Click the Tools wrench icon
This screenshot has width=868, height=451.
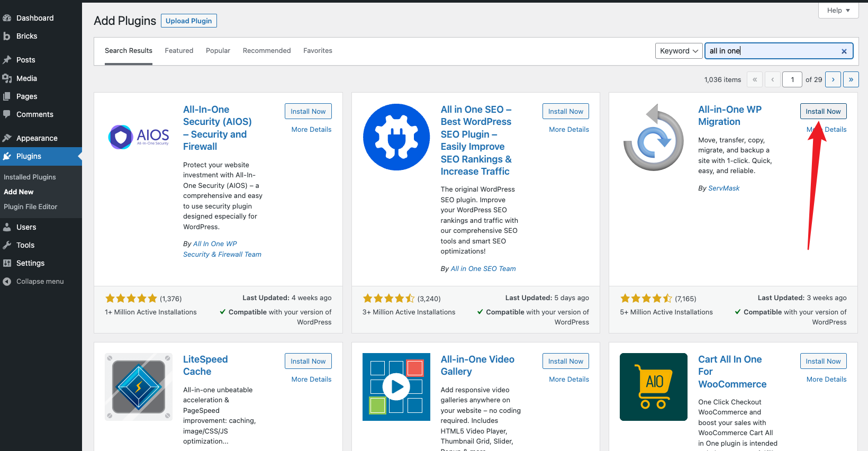click(x=7, y=245)
